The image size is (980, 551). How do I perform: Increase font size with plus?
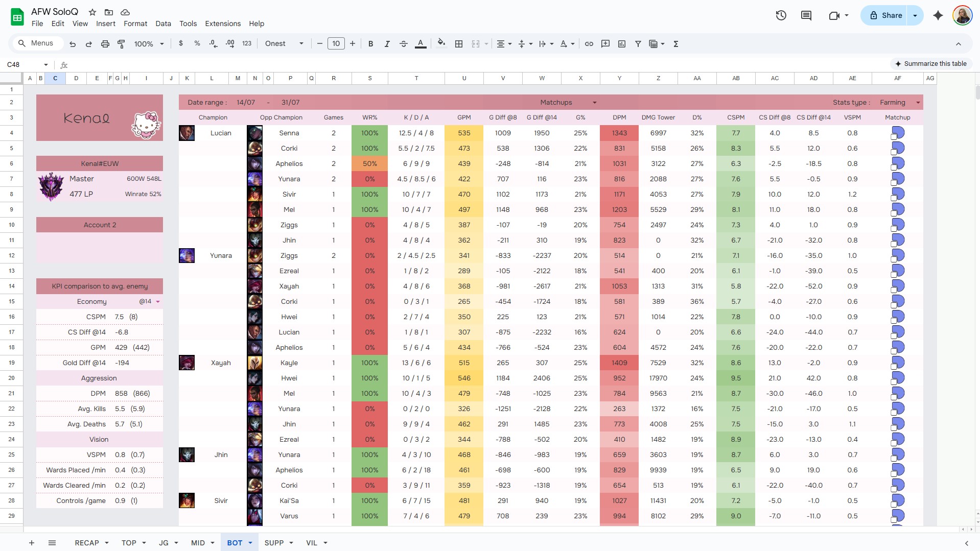[353, 44]
